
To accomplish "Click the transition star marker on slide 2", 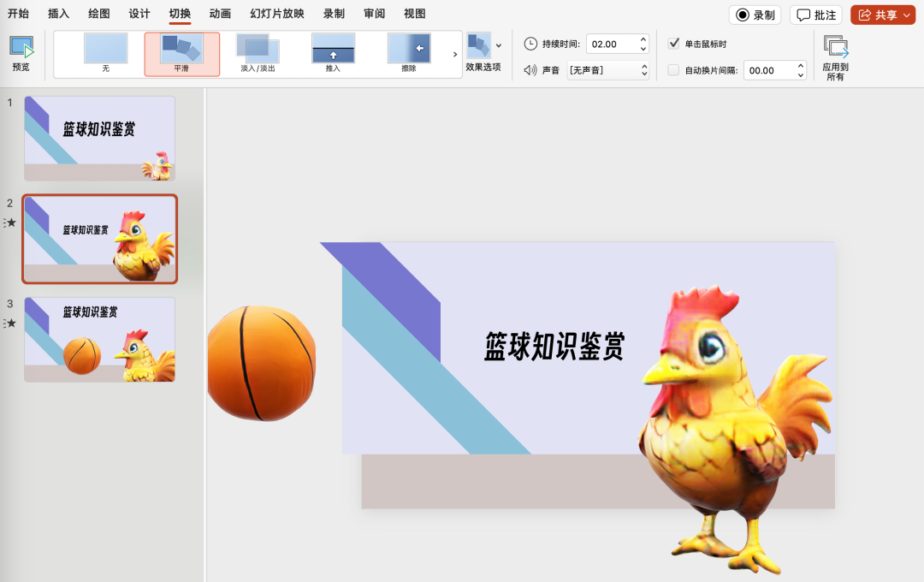I will pyautogui.click(x=10, y=223).
